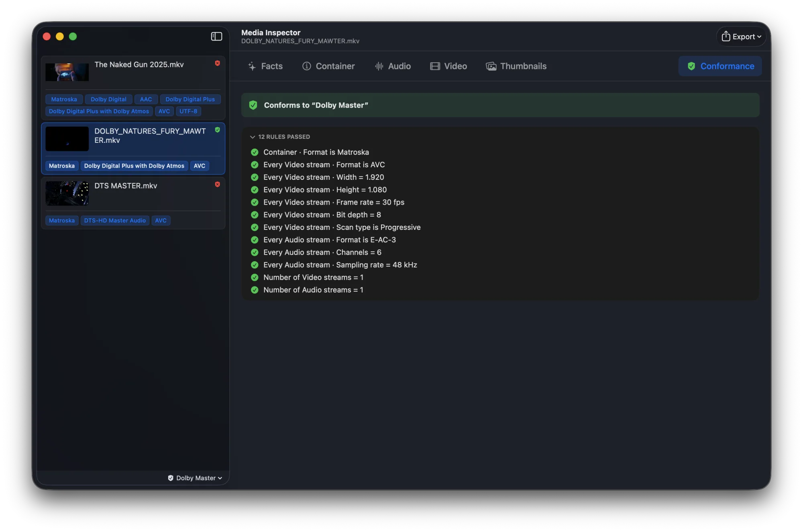Click the check icon beside Width = 1.920
803x532 pixels.
[x=255, y=177]
